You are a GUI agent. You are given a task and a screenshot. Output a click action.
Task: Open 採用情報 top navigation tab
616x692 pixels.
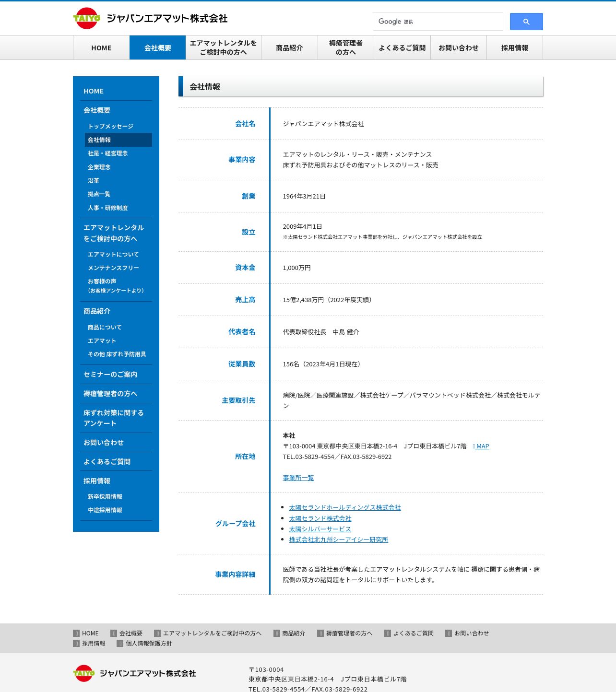[x=515, y=48]
